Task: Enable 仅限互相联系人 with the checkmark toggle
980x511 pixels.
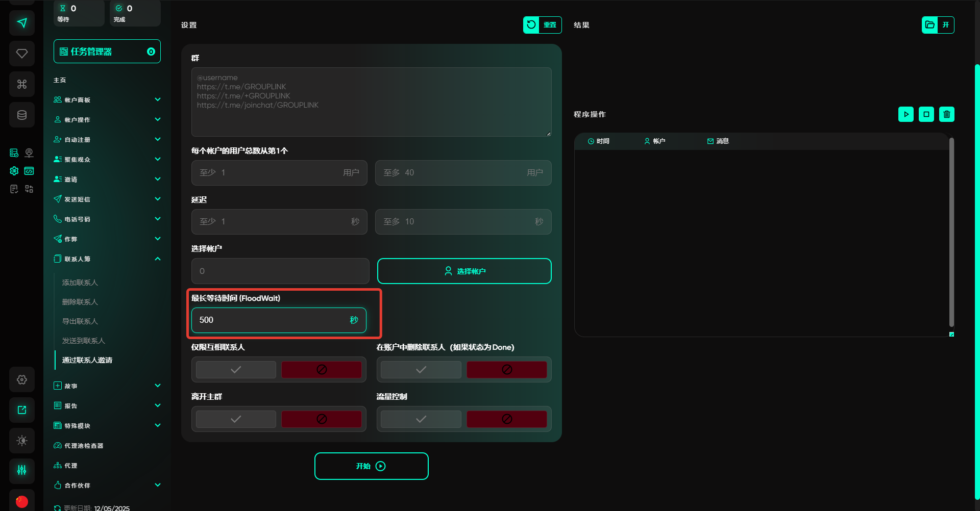Action: [236, 370]
